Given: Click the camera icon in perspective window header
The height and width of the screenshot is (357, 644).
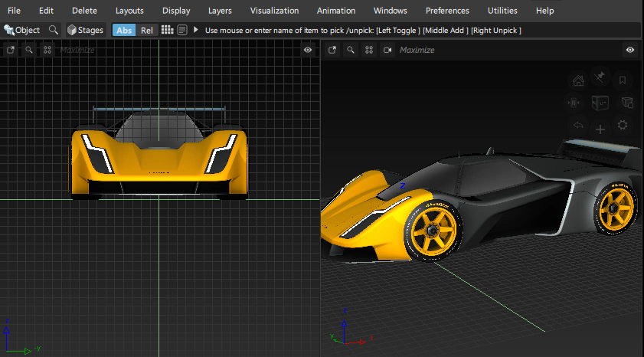Looking at the screenshot, I should click(x=387, y=50).
